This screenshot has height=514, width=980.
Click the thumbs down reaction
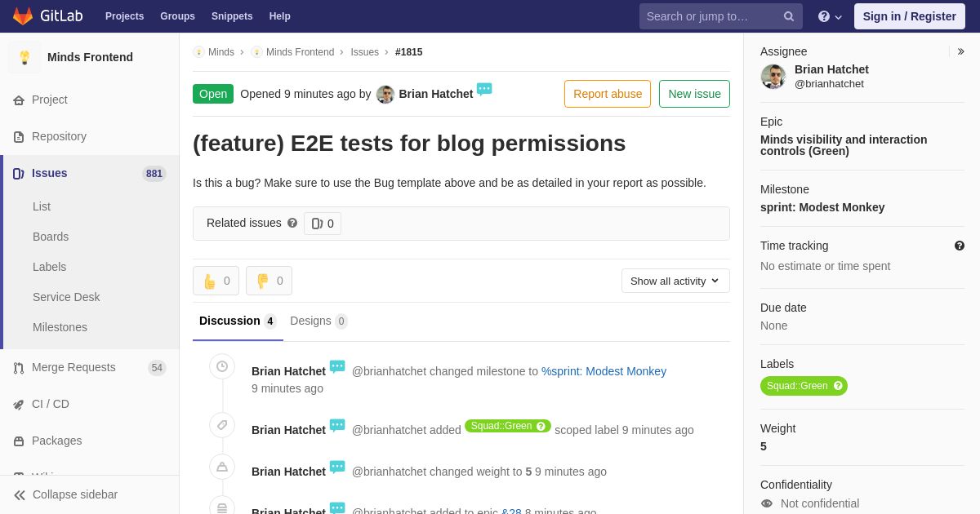(269, 281)
